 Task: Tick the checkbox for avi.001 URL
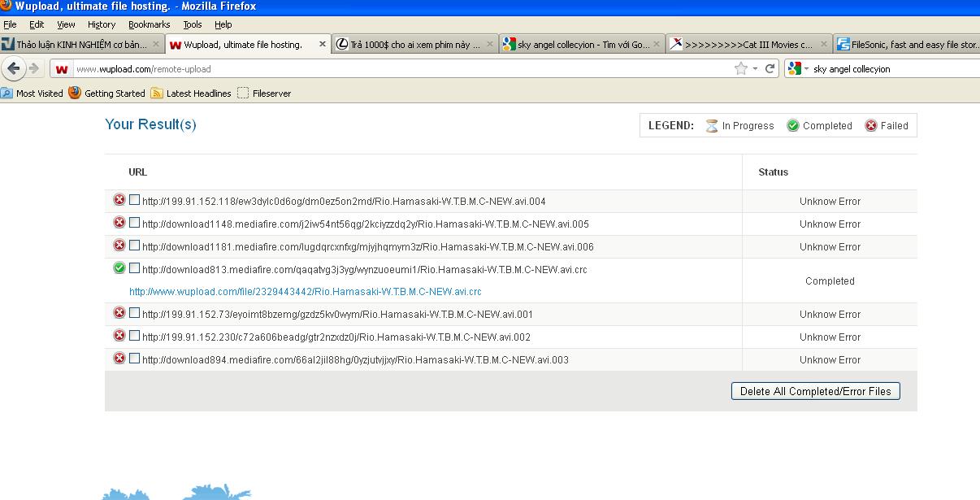[x=134, y=312]
